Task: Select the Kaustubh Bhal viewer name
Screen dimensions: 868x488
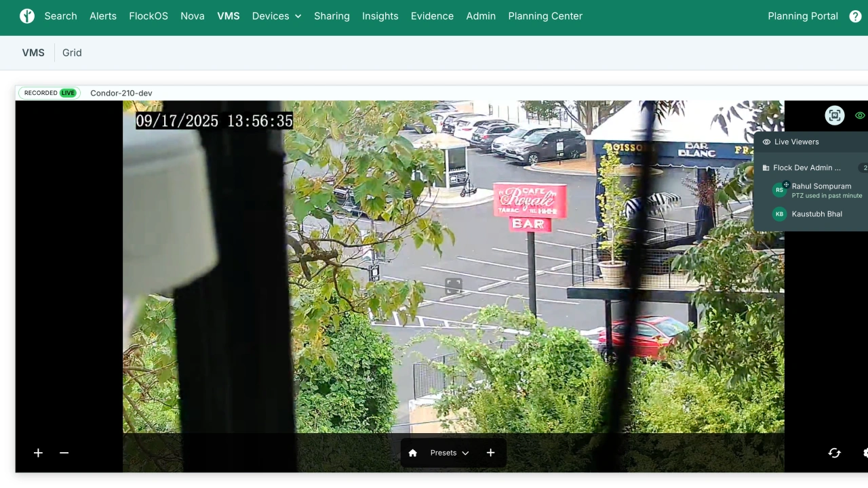Action: coord(817,214)
